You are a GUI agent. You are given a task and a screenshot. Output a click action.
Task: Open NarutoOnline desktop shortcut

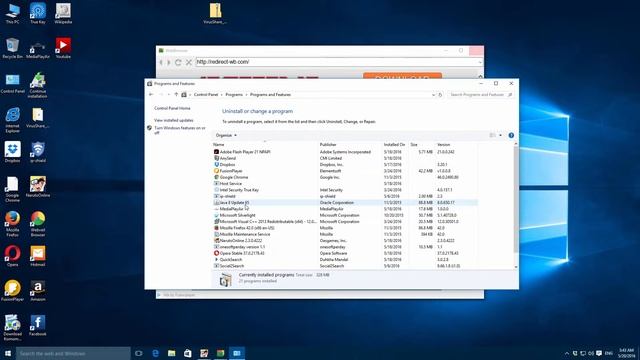[x=38, y=187]
